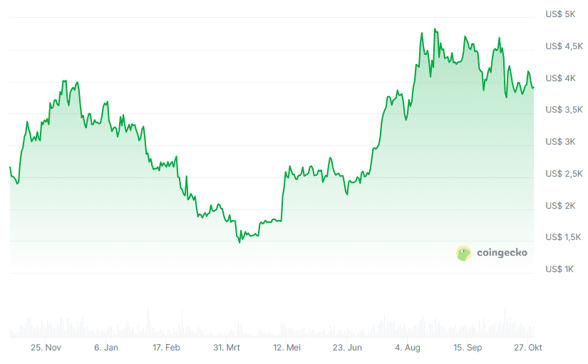Pick the 23. Jun axis label
Image resolution: width=588 pixels, height=364 pixels.
pyautogui.click(x=347, y=348)
